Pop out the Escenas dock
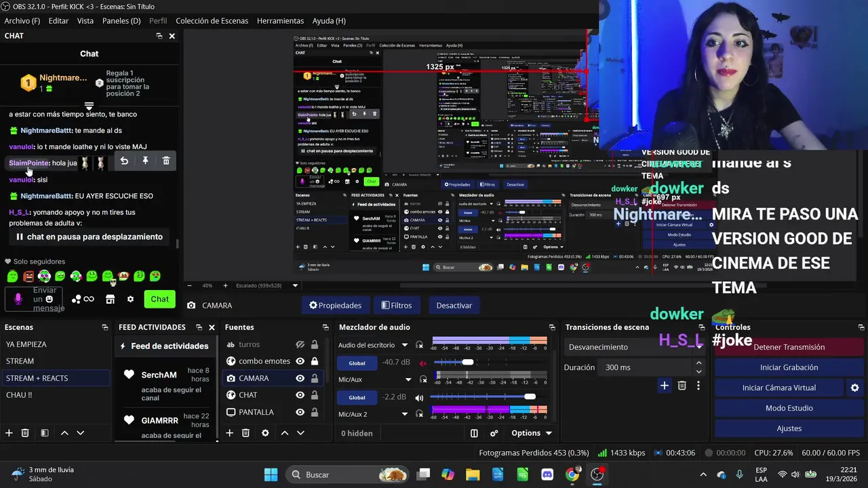 [x=105, y=327]
